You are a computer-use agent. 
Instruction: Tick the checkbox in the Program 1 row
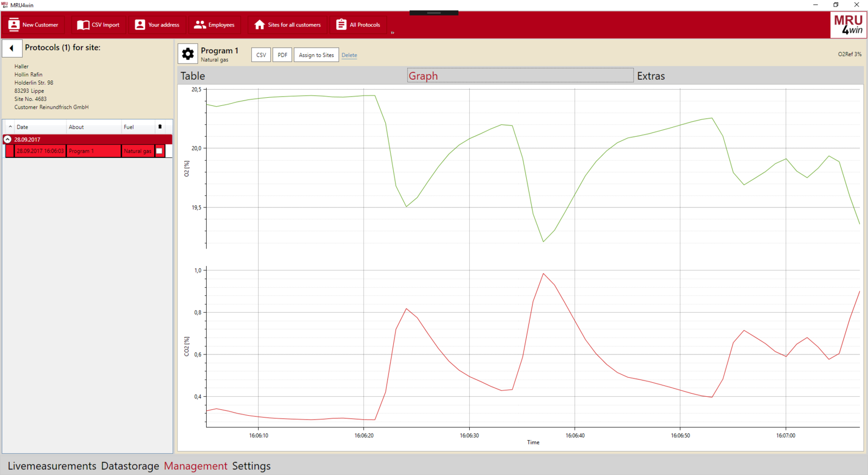click(x=159, y=151)
